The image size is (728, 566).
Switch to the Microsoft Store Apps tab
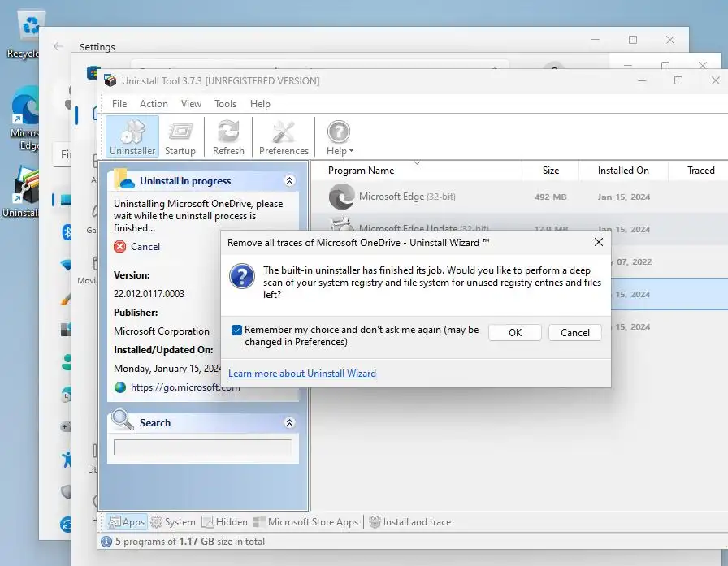pos(306,522)
